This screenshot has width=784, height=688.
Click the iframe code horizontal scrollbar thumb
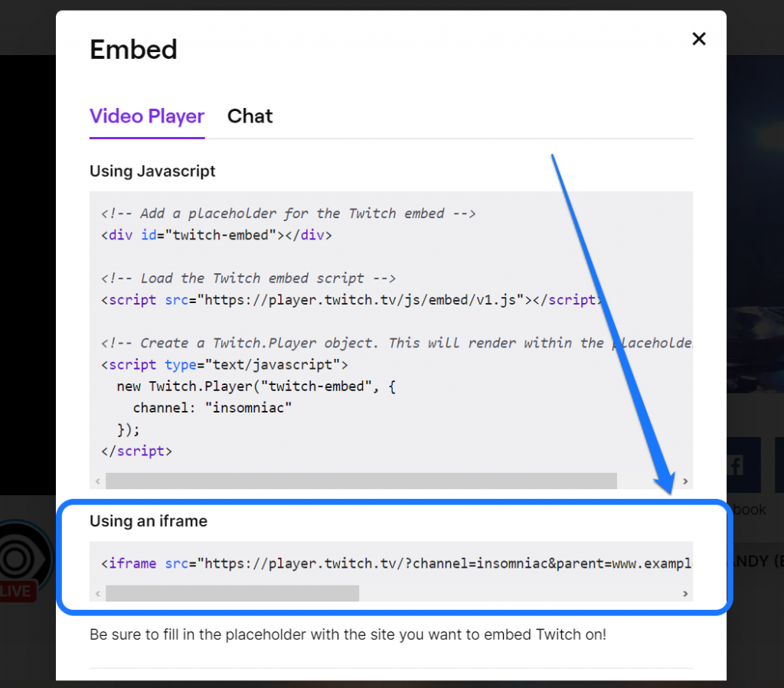(x=232, y=593)
